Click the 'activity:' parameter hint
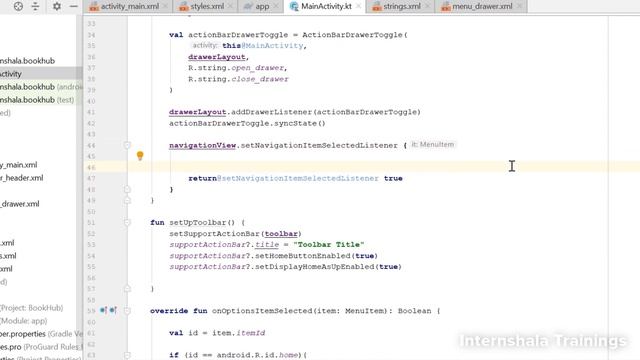The height and width of the screenshot is (360, 640). [204, 45]
